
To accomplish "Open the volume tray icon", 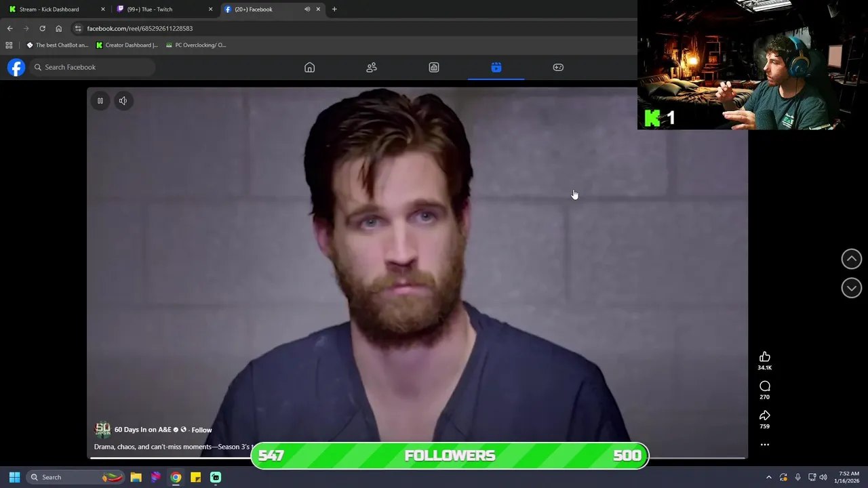I will point(823,477).
